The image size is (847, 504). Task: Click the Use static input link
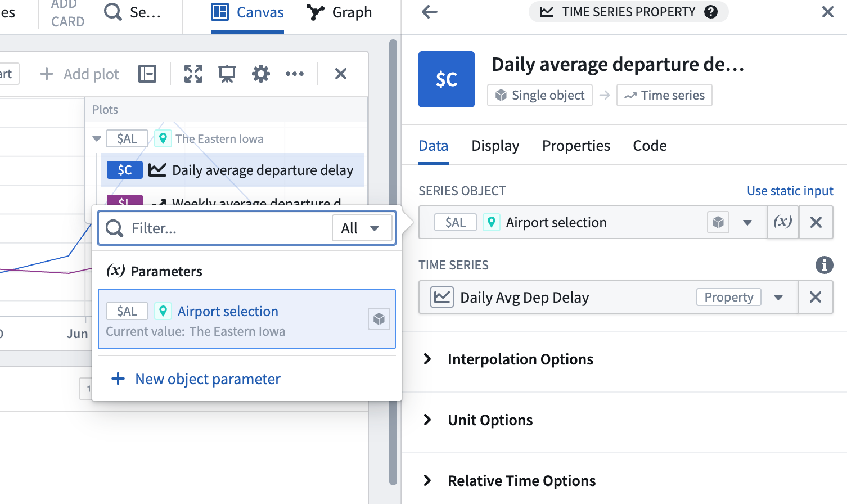[790, 191]
